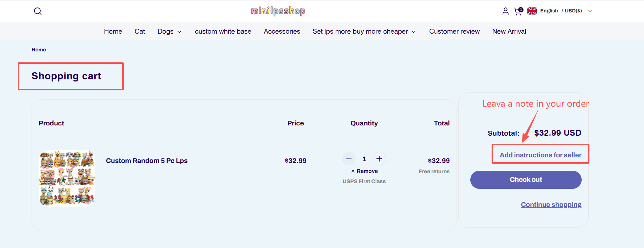Remove Custom Random 5 Pc Lps item
The height and width of the screenshot is (248, 644).
(364, 171)
